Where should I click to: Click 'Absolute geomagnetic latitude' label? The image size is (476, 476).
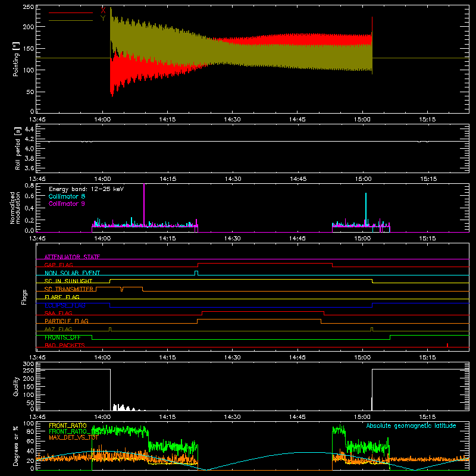coord(411,425)
